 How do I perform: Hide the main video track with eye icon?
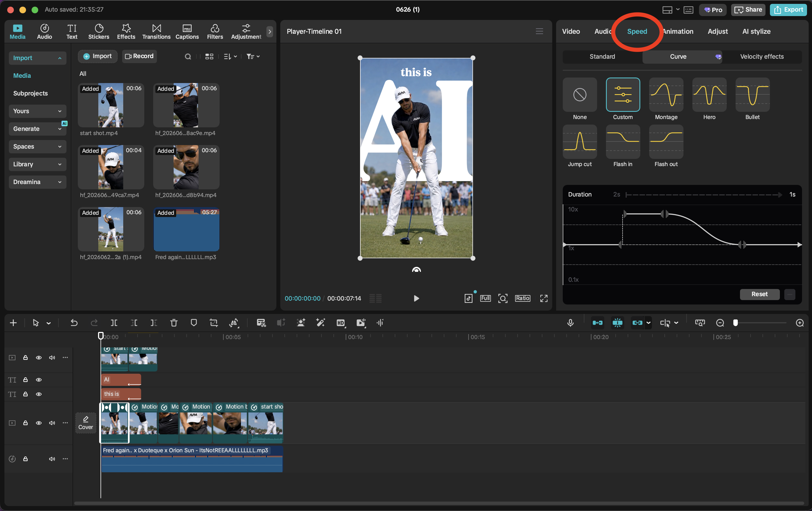coord(39,423)
